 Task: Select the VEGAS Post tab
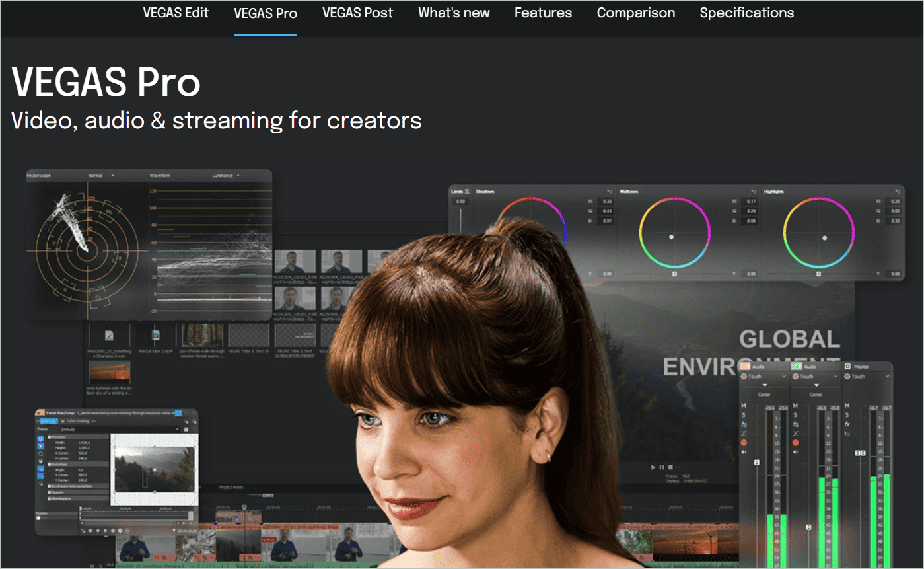pyautogui.click(x=357, y=13)
